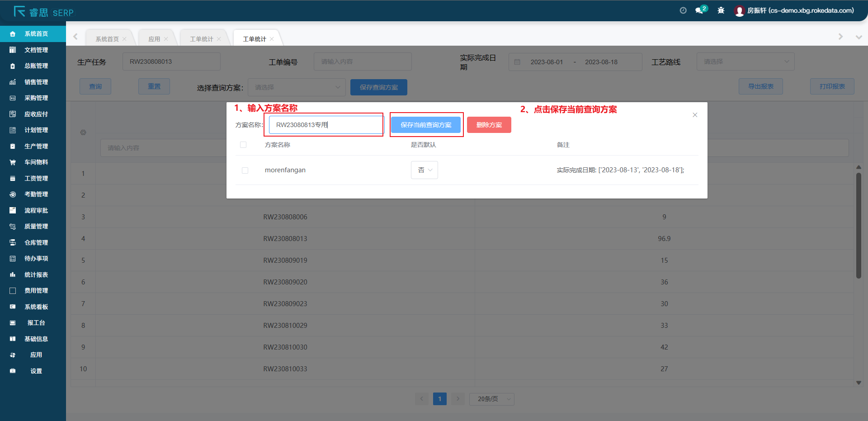Open the 20条/页 page size dropdown
868x421 pixels.
pyautogui.click(x=491, y=399)
